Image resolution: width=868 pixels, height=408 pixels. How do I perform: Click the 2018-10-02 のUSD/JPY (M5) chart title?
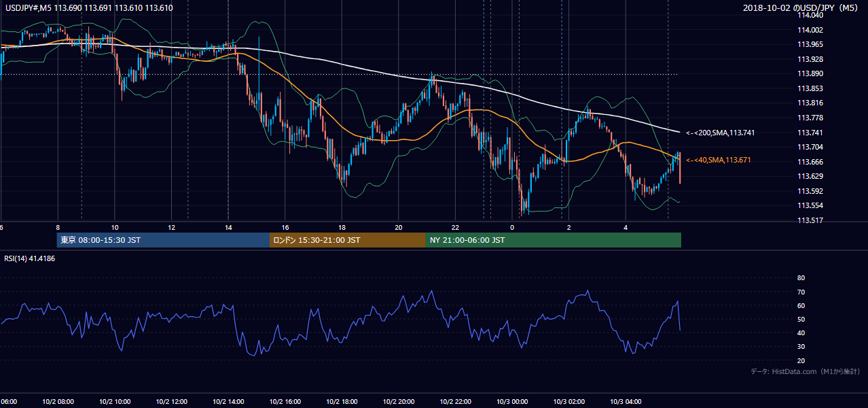click(801, 7)
